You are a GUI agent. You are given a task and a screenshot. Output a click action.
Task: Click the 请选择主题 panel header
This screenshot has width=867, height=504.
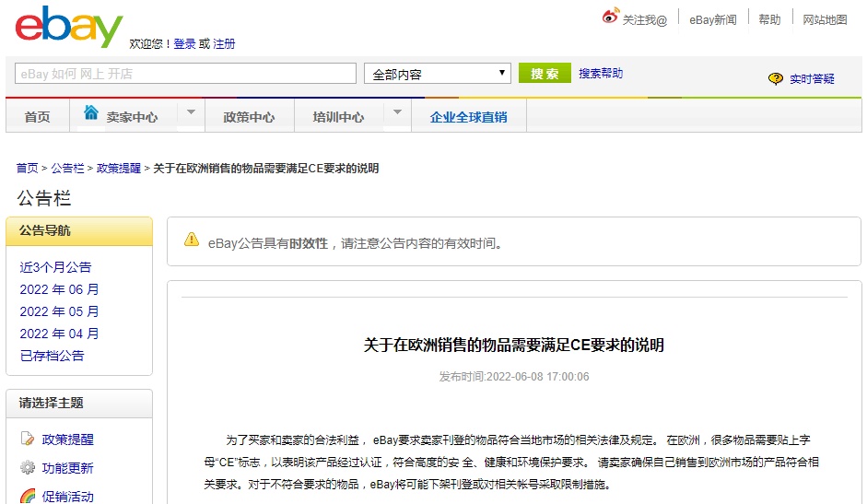pyautogui.click(x=79, y=404)
